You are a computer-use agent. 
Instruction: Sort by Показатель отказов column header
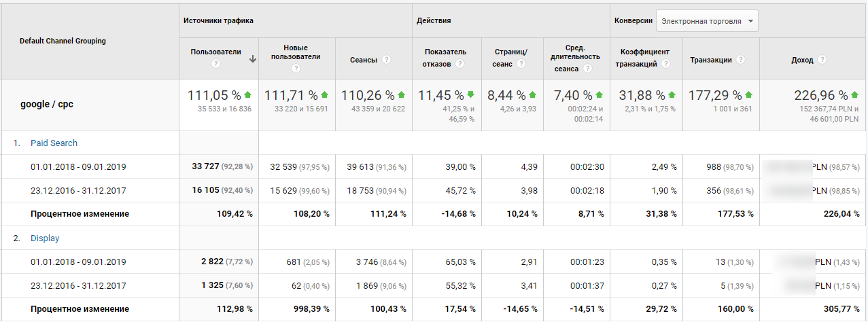(x=446, y=58)
